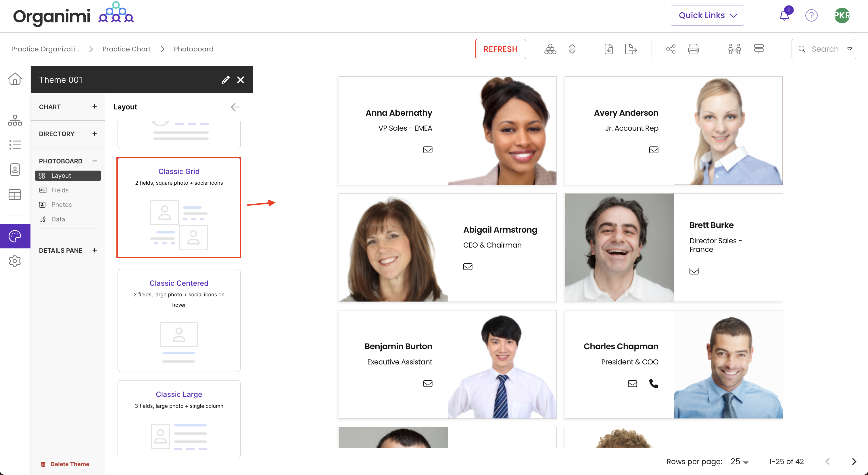Click the REFRESH button

tap(500, 49)
